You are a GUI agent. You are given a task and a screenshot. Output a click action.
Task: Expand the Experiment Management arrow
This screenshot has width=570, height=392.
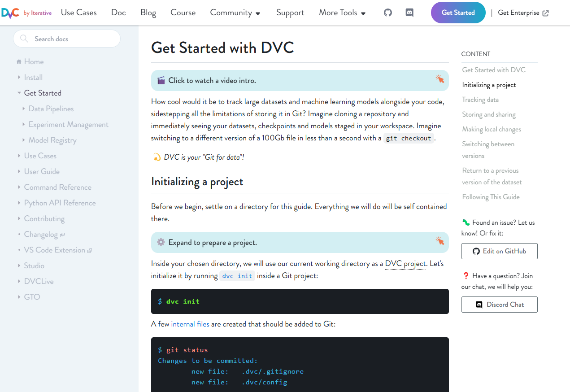coord(24,124)
